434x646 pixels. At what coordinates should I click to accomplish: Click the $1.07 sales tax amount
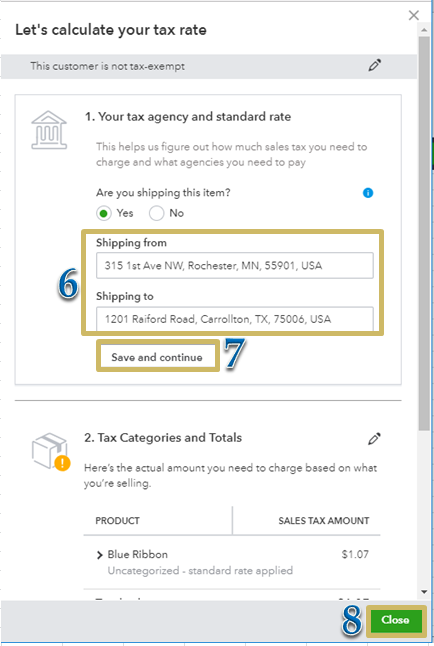pyautogui.click(x=355, y=555)
